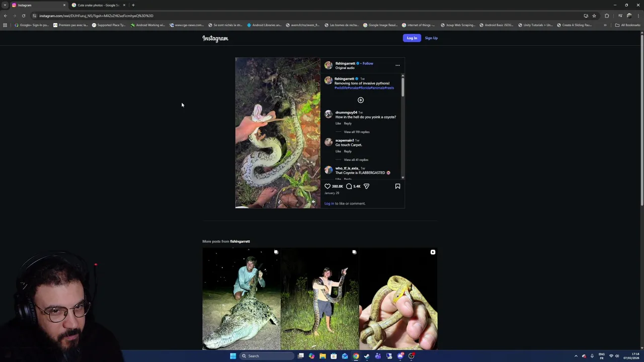Open the volume control in system tray
The image size is (644, 362).
(617, 356)
